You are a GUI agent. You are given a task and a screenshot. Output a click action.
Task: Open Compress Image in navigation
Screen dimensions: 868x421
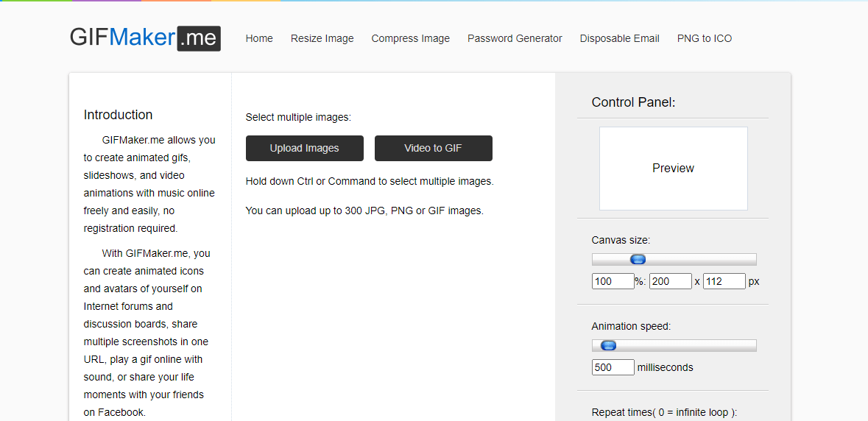click(x=411, y=38)
